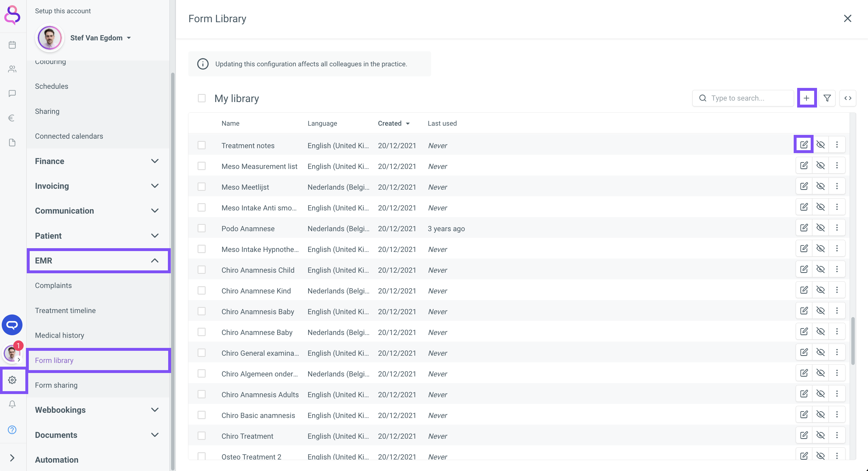The width and height of the screenshot is (868, 471).
Task: Open the blue support chat bubble
Action: [12, 325]
